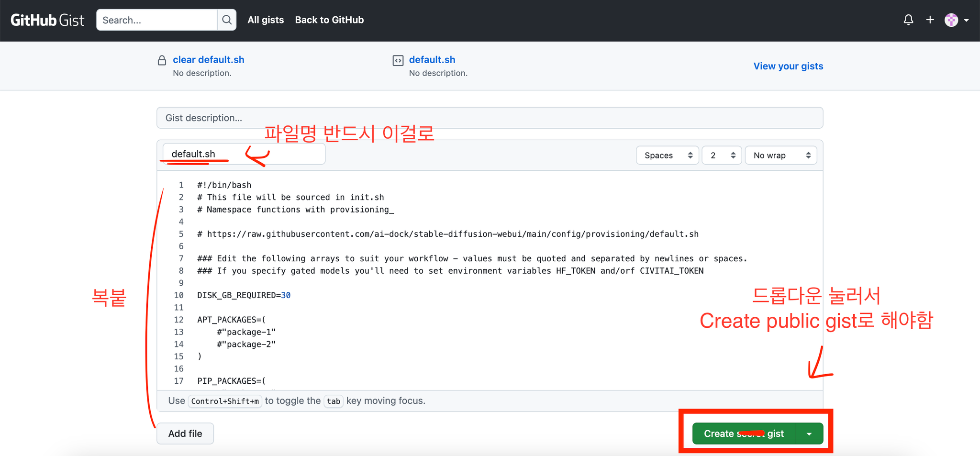Go to All gists
980x456 pixels.
(x=266, y=20)
